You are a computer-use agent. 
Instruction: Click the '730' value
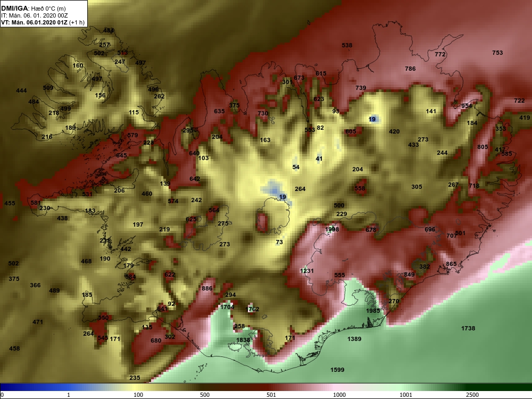point(263,113)
